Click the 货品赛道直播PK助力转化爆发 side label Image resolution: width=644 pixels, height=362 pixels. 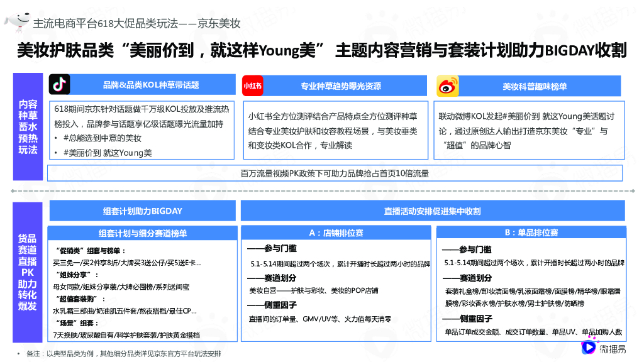click(28, 272)
